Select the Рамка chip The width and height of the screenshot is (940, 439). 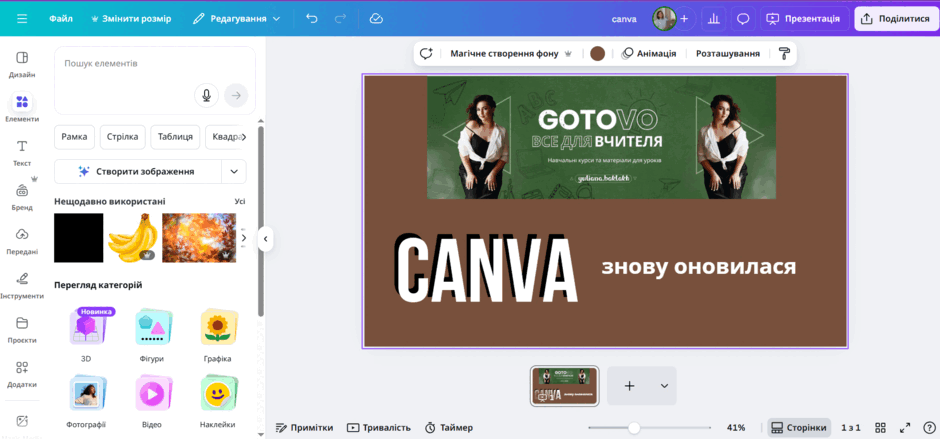coord(74,137)
